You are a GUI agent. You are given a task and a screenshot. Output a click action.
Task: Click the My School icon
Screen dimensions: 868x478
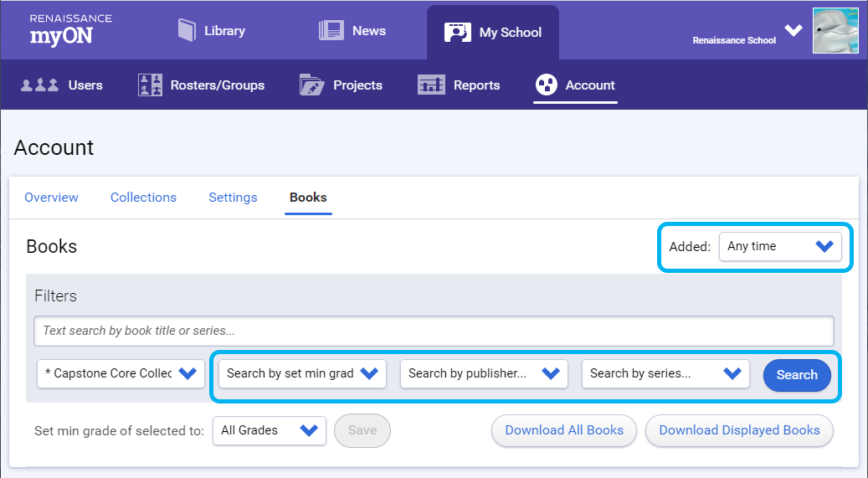coord(457,32)
